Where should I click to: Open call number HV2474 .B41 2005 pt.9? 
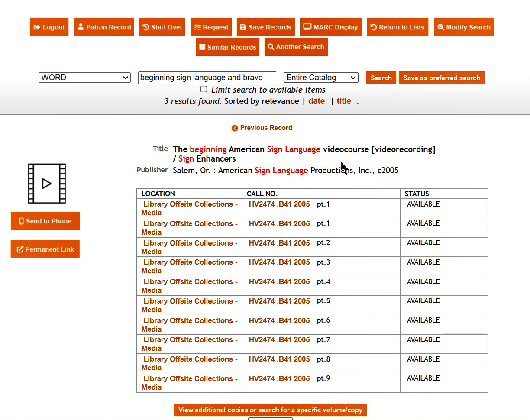click(279, 378)
